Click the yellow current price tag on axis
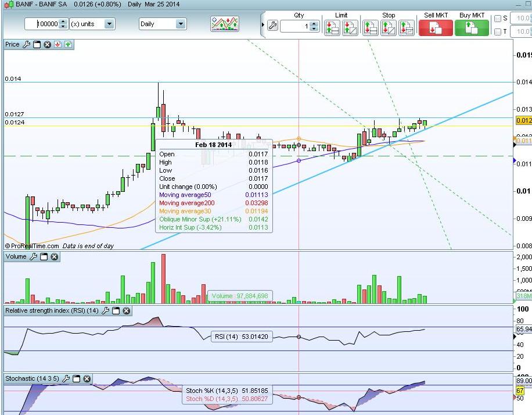Screen dimensions: 532x415 coord(523,120)
